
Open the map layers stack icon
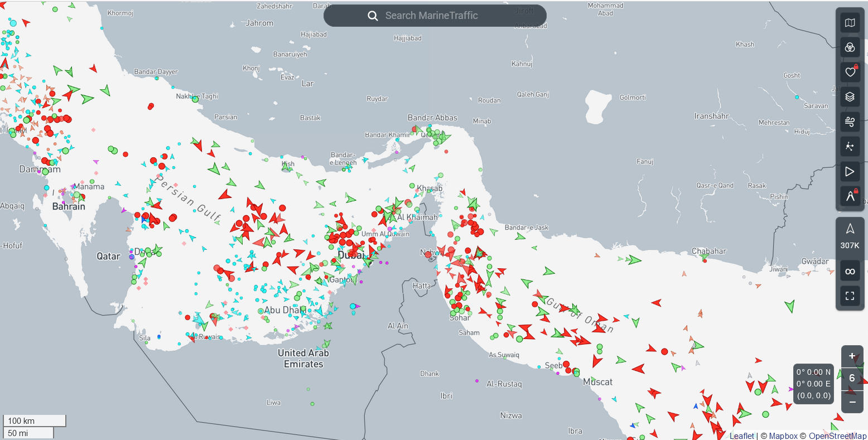850,97
